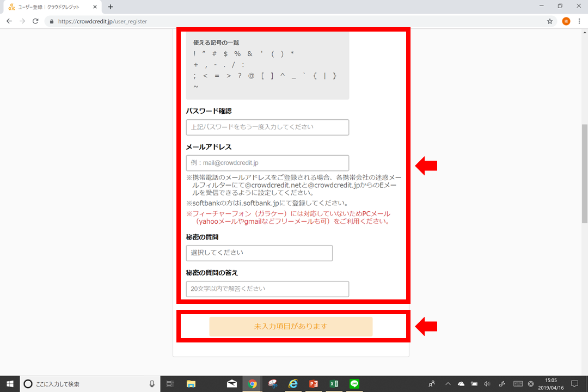
Task: Open the Snipping Tool taskbar icon
Action: point(273,384)
